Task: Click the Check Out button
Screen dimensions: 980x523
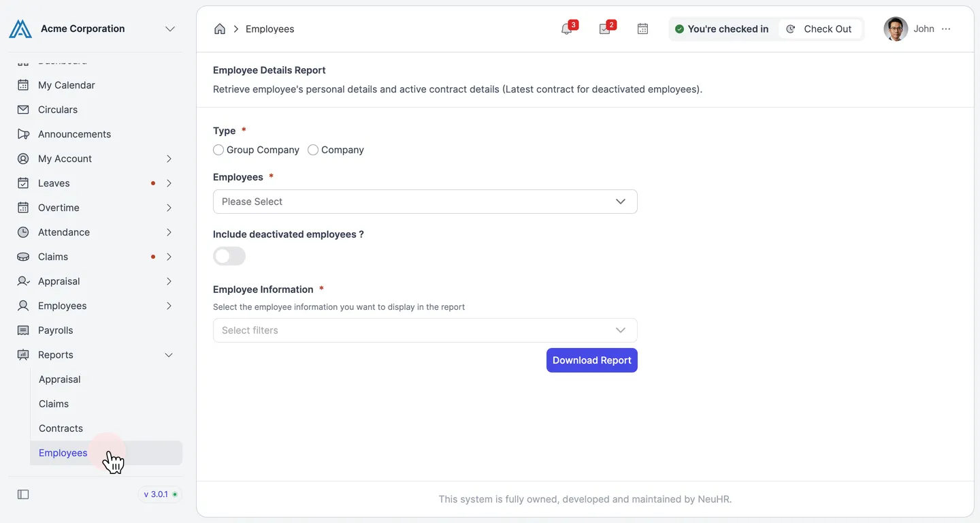Action: 819,29
